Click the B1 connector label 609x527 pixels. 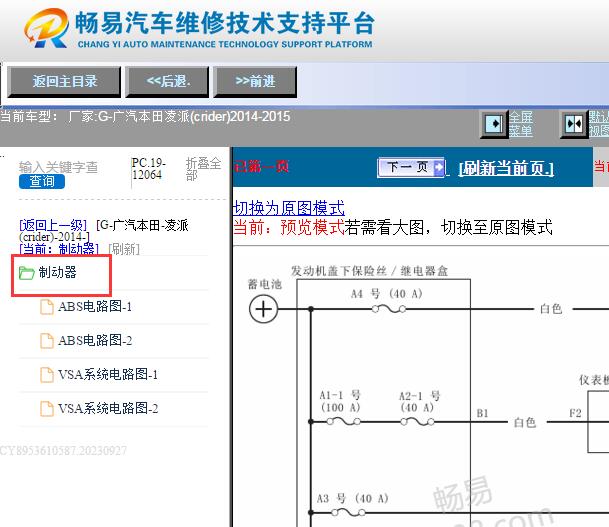(x=482, y=413)
